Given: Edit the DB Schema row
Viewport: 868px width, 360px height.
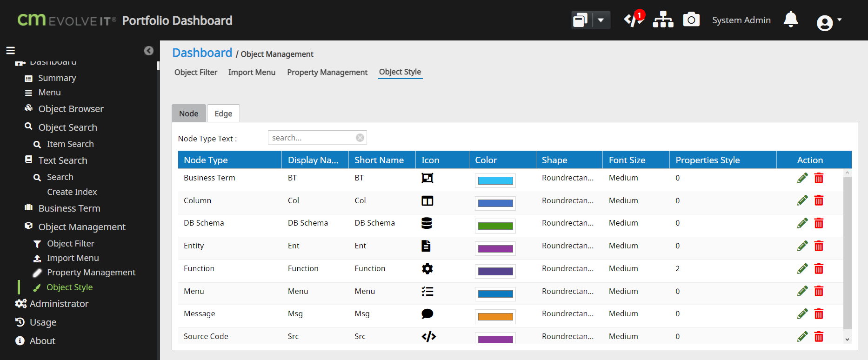Looking at the screenshot, I should [802, 223].
